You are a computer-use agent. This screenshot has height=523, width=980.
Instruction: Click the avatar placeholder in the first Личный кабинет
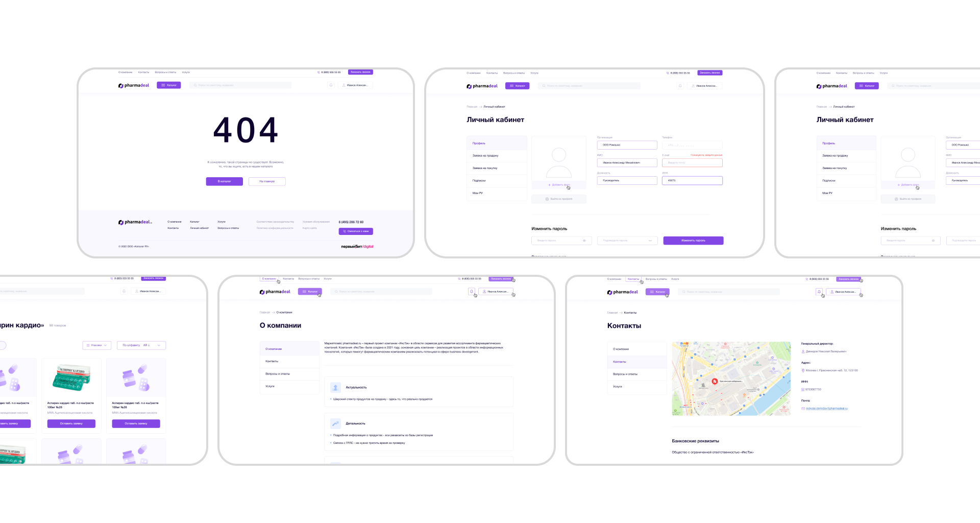click(x=559, y=161)
